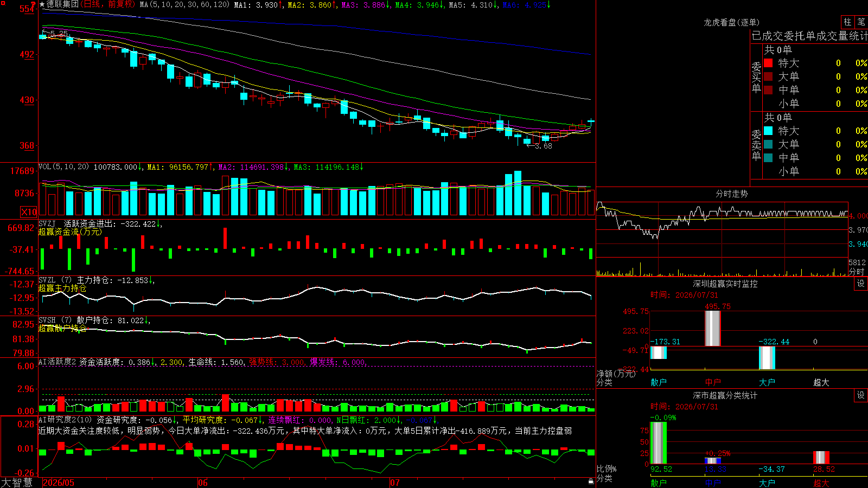Screen dimensions: 868x488
Task: Open 设 settings for 深圳超赢实时监控
Action: point(861,284)
